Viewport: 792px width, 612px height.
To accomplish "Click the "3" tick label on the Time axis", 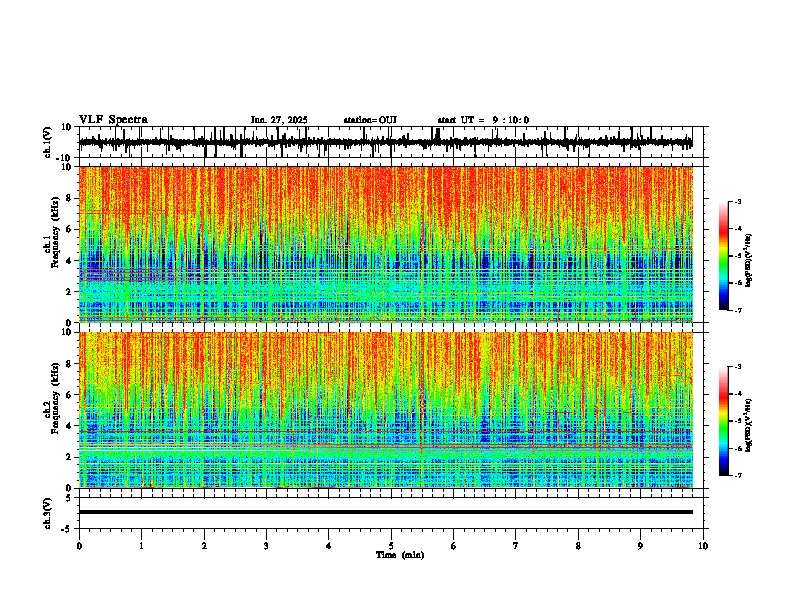I will (x=266, y=546).
